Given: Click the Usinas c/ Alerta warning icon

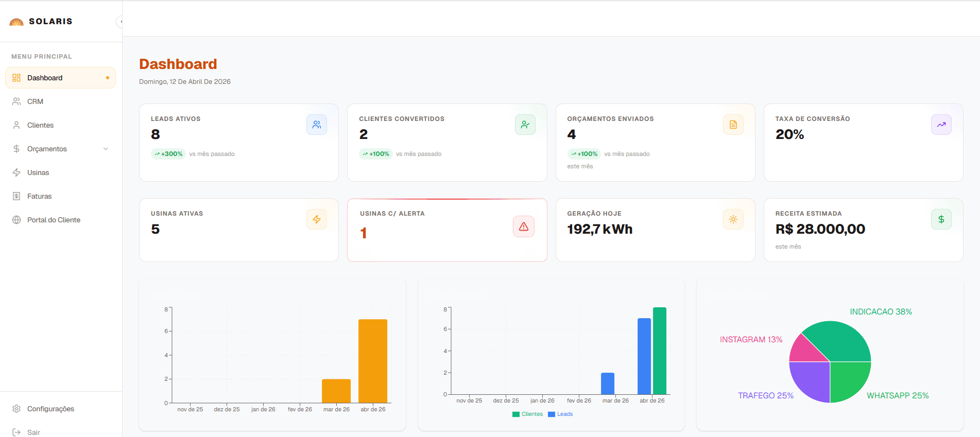Looking at the screenshot, I should [524, 226].
